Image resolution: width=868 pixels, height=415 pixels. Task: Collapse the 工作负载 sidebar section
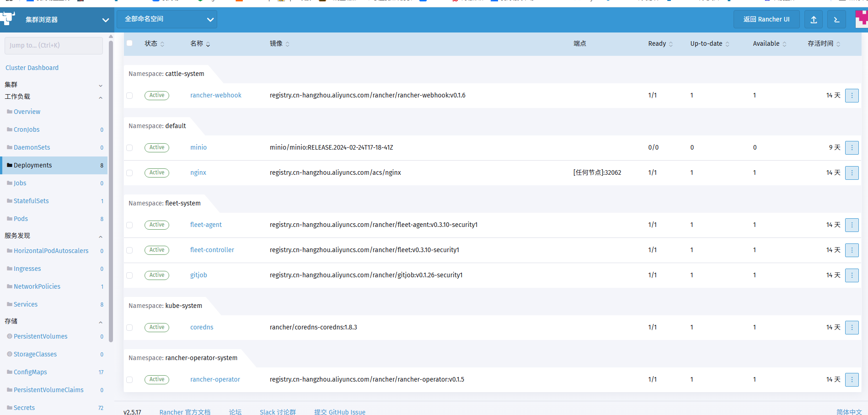[101, 97]
